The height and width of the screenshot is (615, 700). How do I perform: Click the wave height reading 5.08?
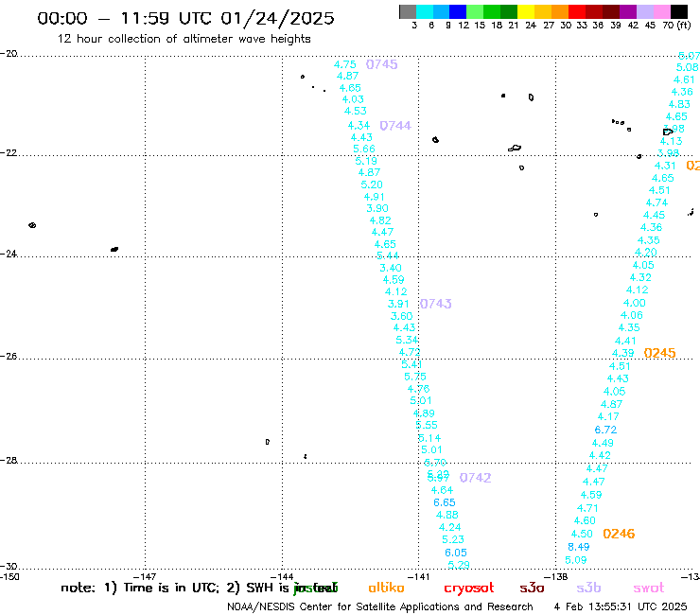(x=687, y=67)
